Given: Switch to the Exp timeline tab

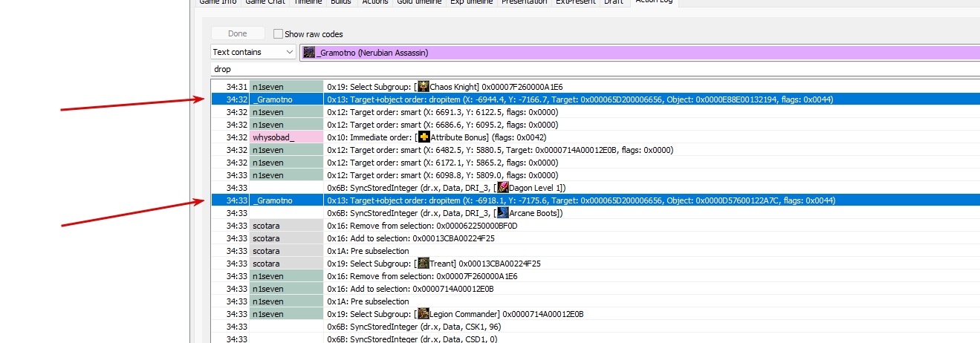Looking at the screenshot, I should pyautogui.click(x=472, y=2).
